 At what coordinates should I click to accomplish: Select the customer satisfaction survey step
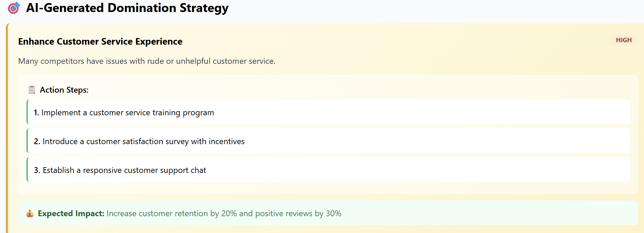(x=143, y=141)
